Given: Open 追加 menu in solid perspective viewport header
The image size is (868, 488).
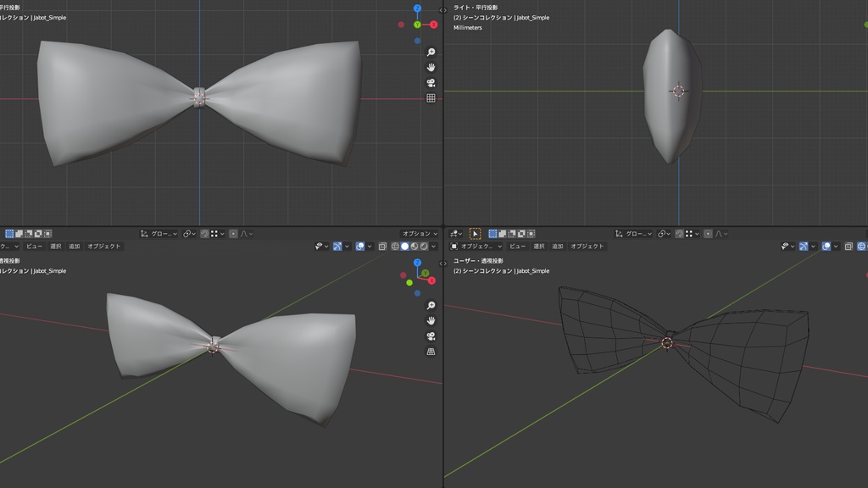Looking at the screenshot, I should pos(75,247).
